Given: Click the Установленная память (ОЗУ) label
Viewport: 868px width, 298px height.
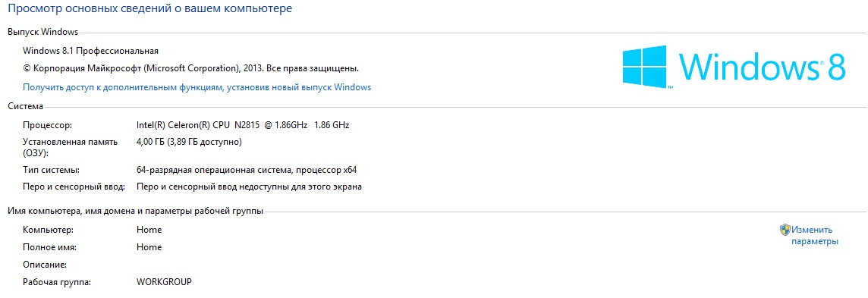Looking at the screenshot, I should coord(71,147).
